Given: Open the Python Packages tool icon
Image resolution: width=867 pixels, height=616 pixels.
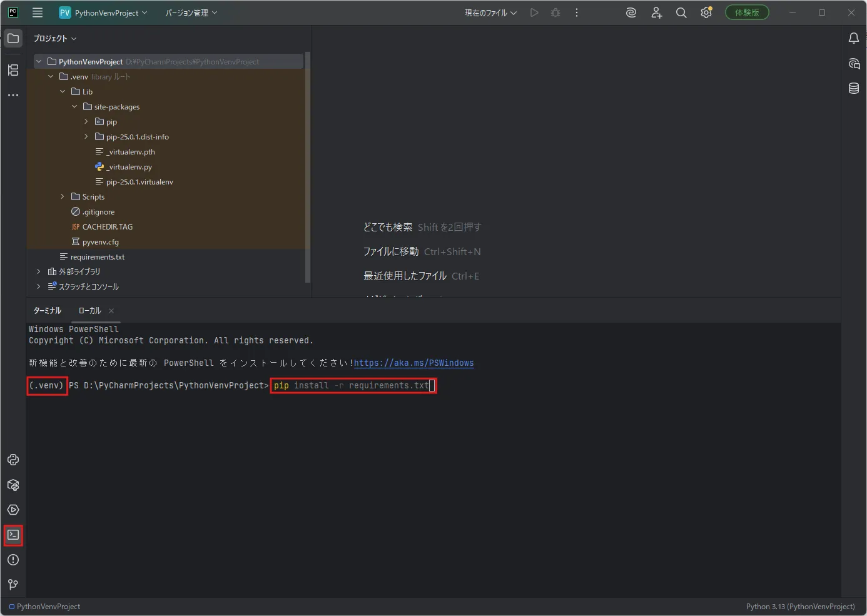Looking at the screenshot, I should (x=13, y=485).
